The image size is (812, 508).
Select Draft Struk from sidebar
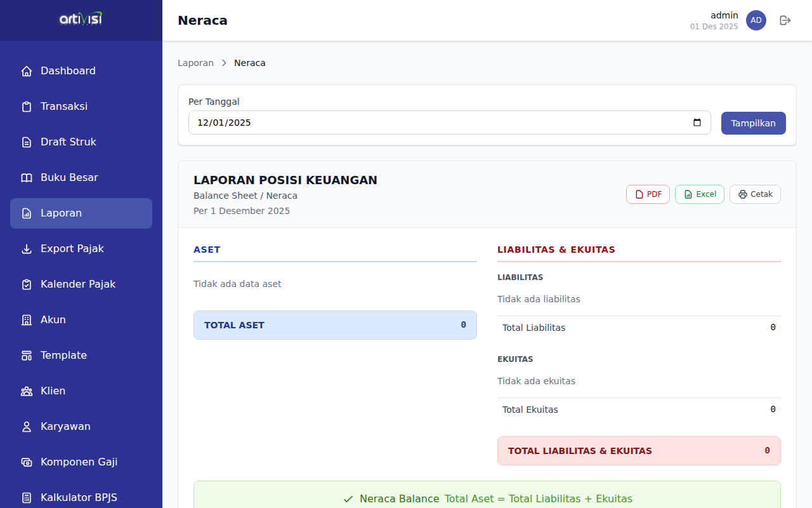pos(69,142)
